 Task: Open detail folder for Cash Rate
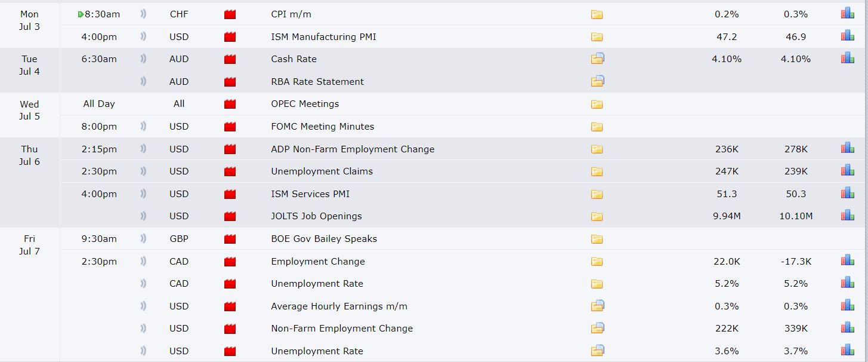pos(598,59)
